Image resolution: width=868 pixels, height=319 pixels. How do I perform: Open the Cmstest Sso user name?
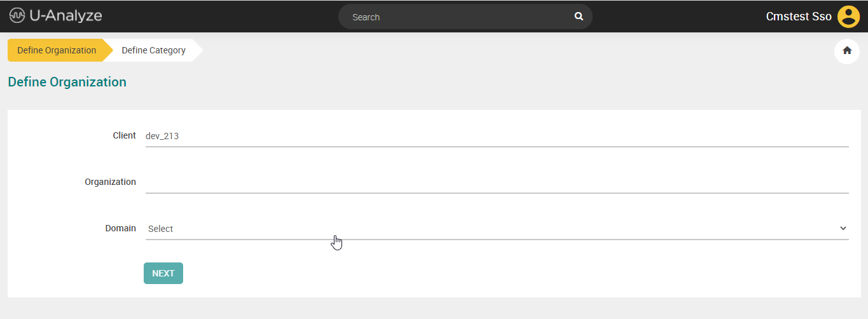point(799,17)
